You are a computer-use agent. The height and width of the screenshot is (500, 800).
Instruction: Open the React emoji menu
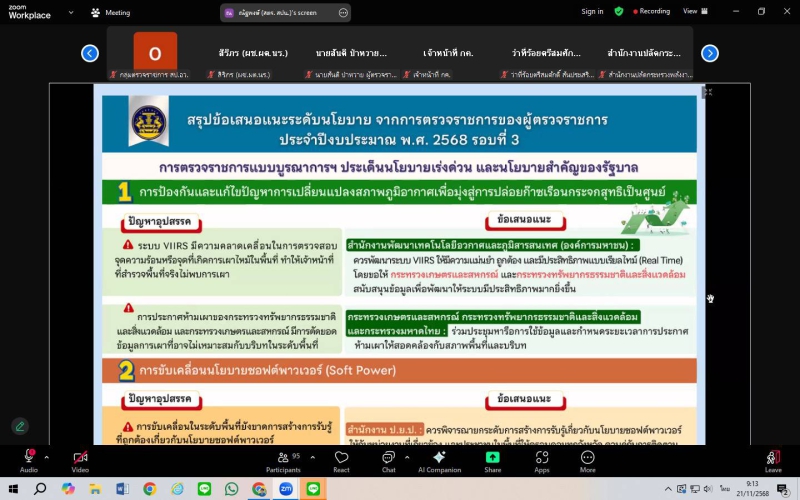click(341, 458)
